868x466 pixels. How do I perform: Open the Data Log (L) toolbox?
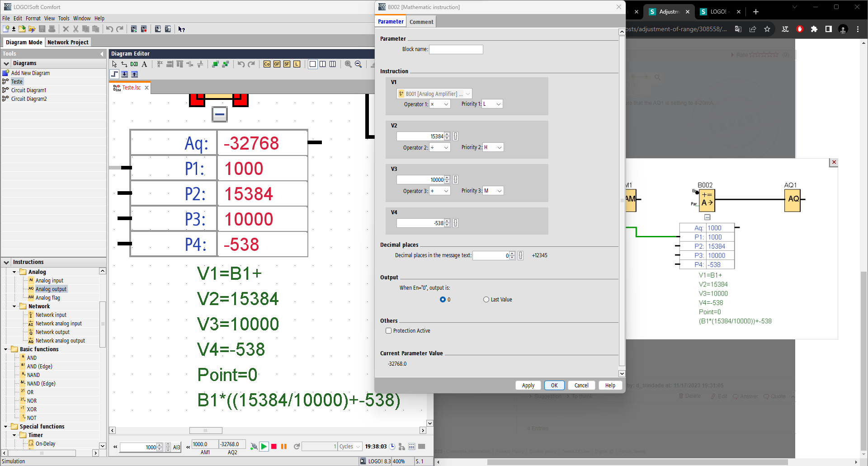click(297, 64)
